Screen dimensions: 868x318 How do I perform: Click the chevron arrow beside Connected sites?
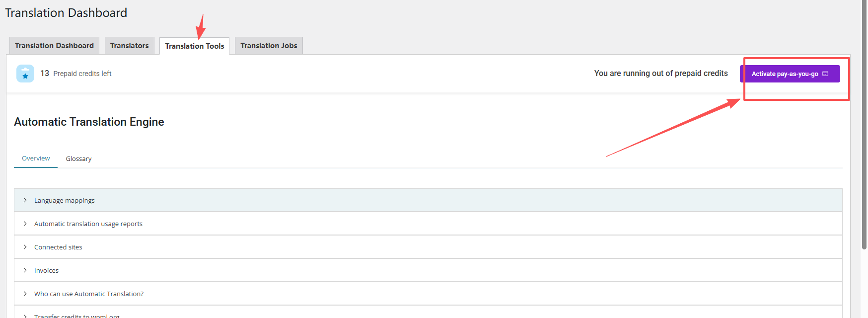tap(25, 247)
